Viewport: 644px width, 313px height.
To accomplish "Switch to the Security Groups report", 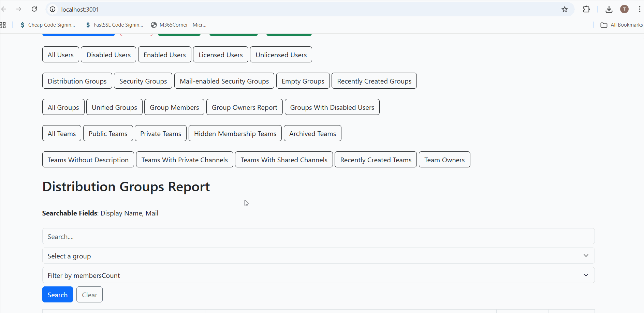I will [143, 81].
